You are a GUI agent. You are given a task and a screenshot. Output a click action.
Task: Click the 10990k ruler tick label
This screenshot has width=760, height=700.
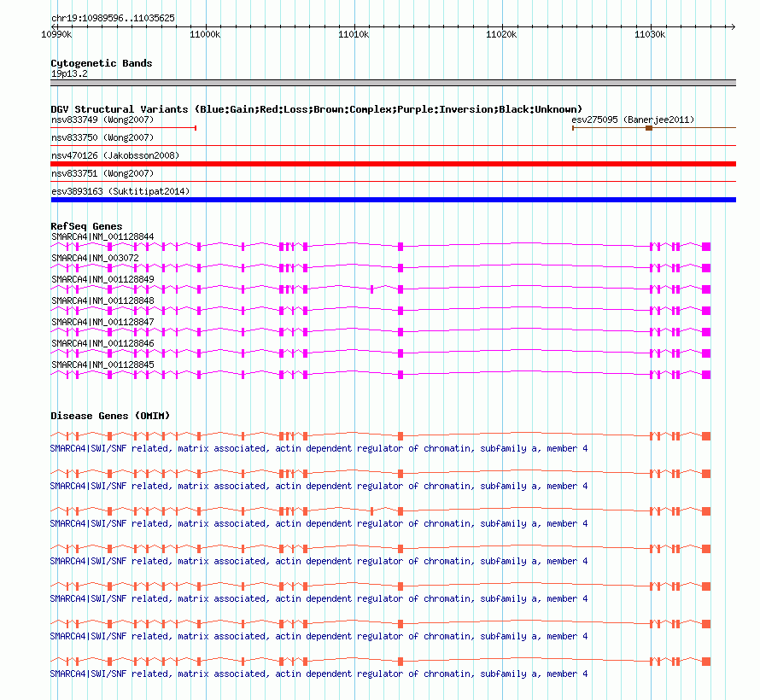pyautogui.click(x=56, y=34)
